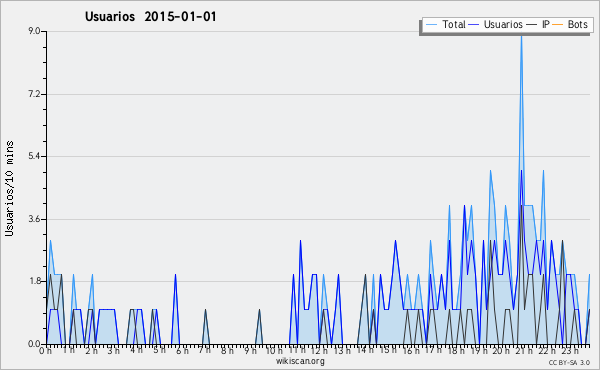Click the IP legend entry
Image resolution: width=600 pixels, height=370 pixels.
tap(538, 24)
